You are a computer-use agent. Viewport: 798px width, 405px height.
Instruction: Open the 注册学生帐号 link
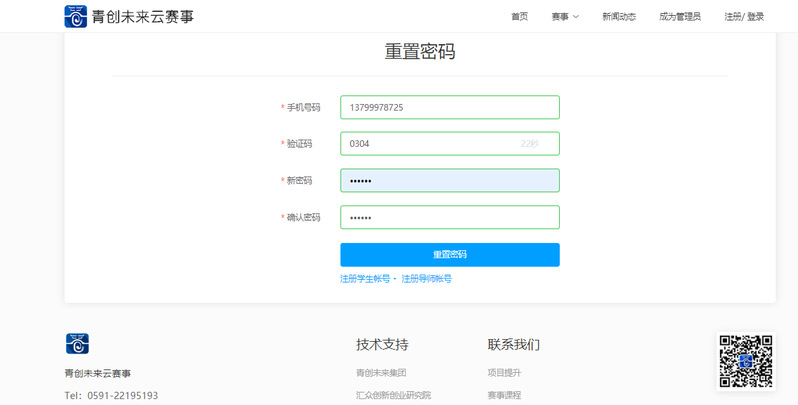click(365, 279)
